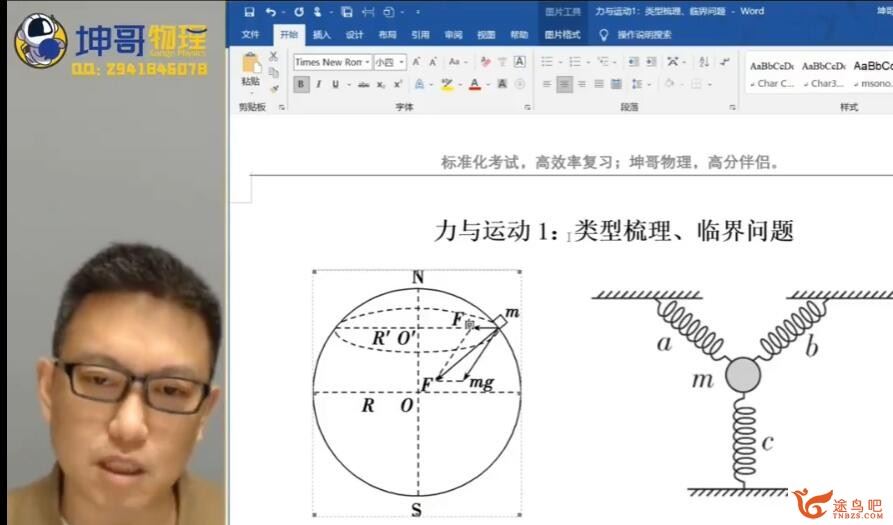Click the Character Border boxed A icon

point(519,61)
